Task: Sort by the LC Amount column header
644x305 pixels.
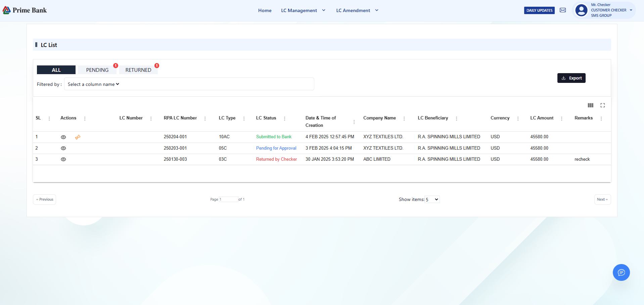Action: tap(542, 118)
